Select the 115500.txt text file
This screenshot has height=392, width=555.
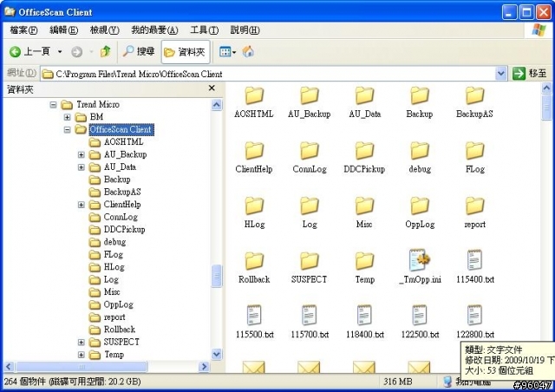[x=254, y=322]
